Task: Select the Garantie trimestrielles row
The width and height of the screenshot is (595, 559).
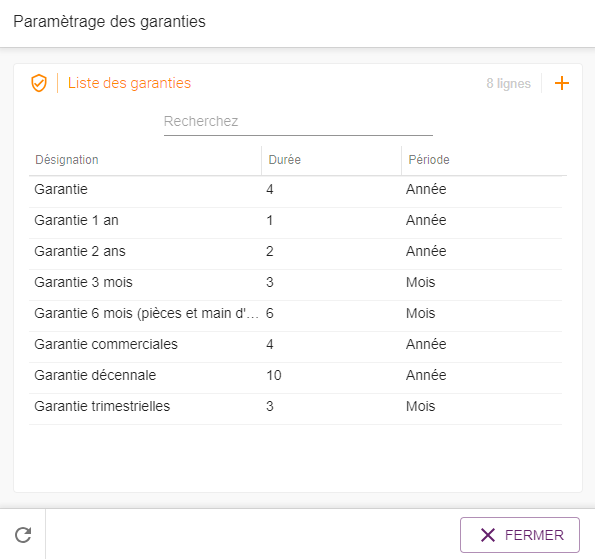Action: 295,406
